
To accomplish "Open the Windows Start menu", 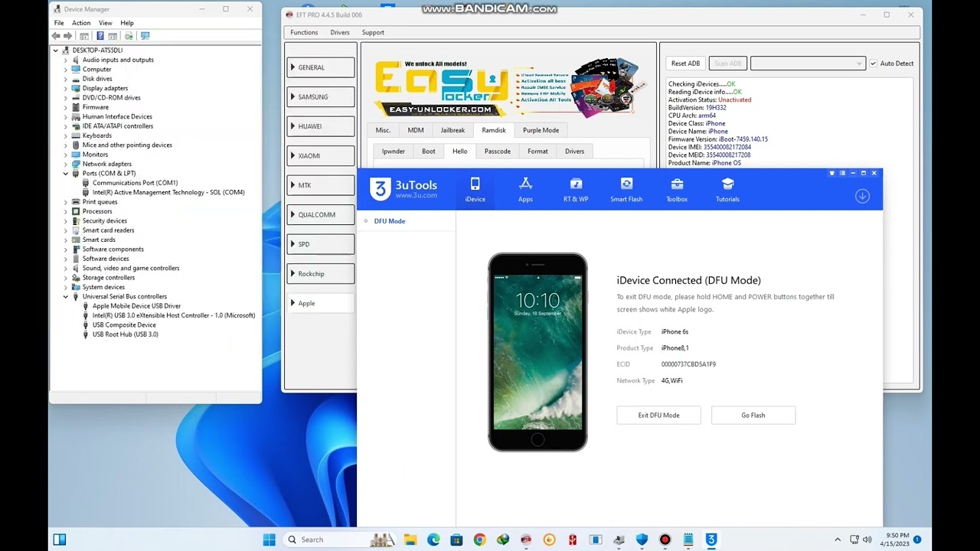I will coord(269,540).
